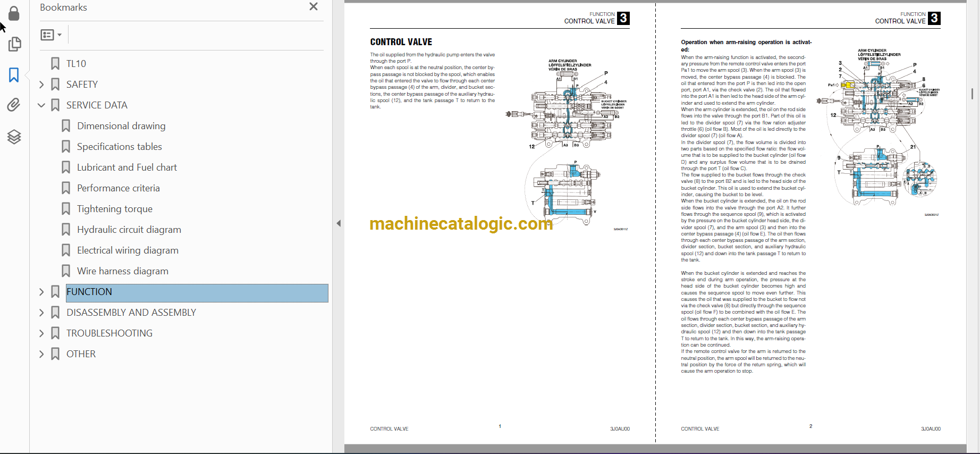Click the Bookmarks panel title
Screen dimensions: 980x454
pyautogui.click(x=63, y=7)
